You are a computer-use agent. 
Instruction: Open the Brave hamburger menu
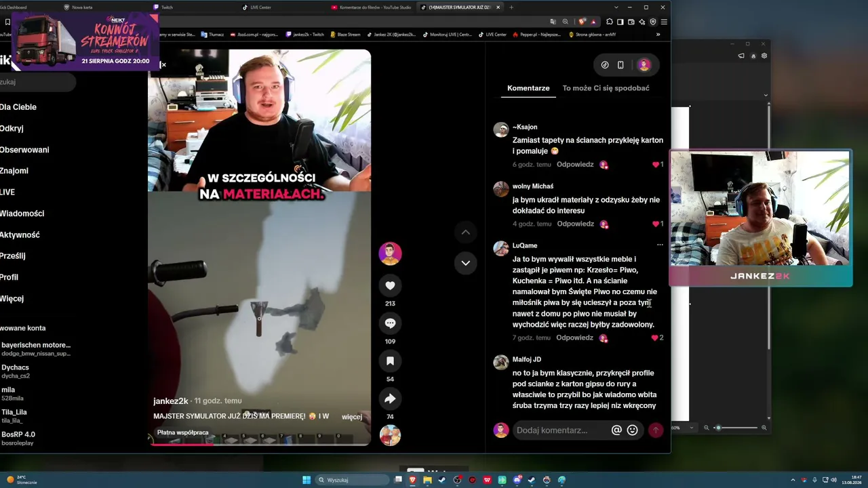664,22
